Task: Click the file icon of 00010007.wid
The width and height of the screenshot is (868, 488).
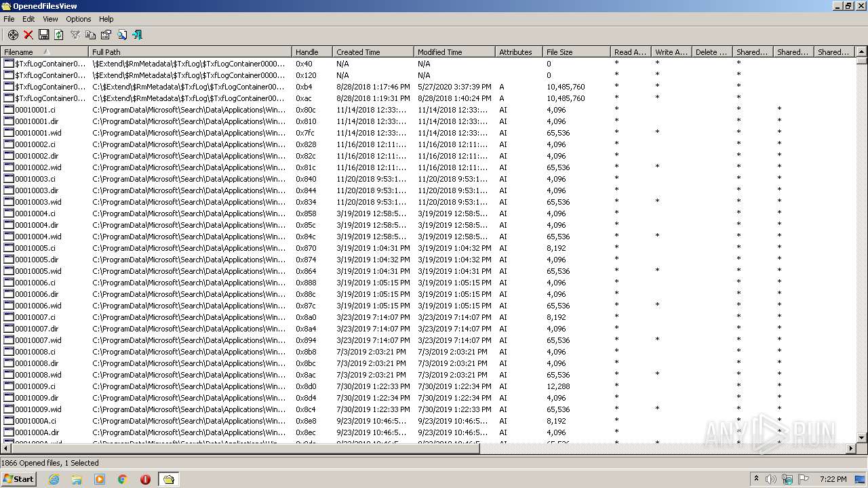Action: tap(9, 340)
